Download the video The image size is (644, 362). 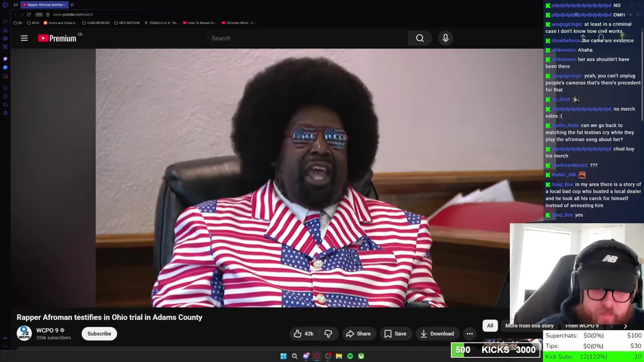click(437, 334)
